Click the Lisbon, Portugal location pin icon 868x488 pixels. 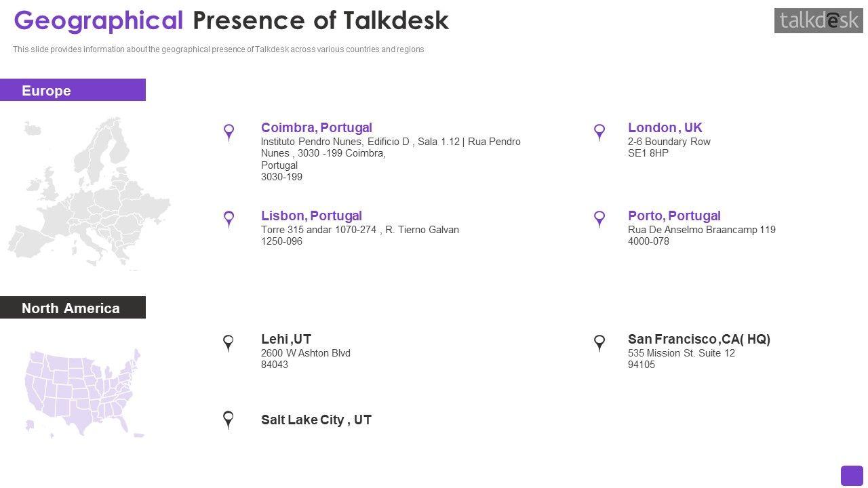229,219
